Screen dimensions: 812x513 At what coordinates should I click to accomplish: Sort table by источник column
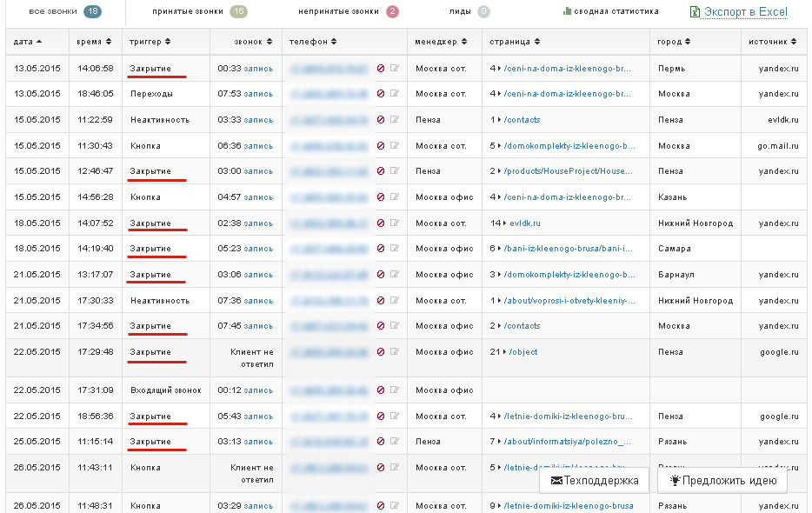(x=773, y=42)
